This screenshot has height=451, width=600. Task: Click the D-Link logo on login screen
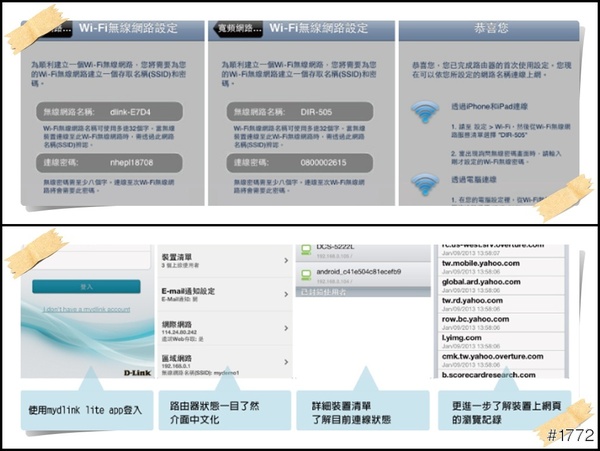(x=137, y=373)
